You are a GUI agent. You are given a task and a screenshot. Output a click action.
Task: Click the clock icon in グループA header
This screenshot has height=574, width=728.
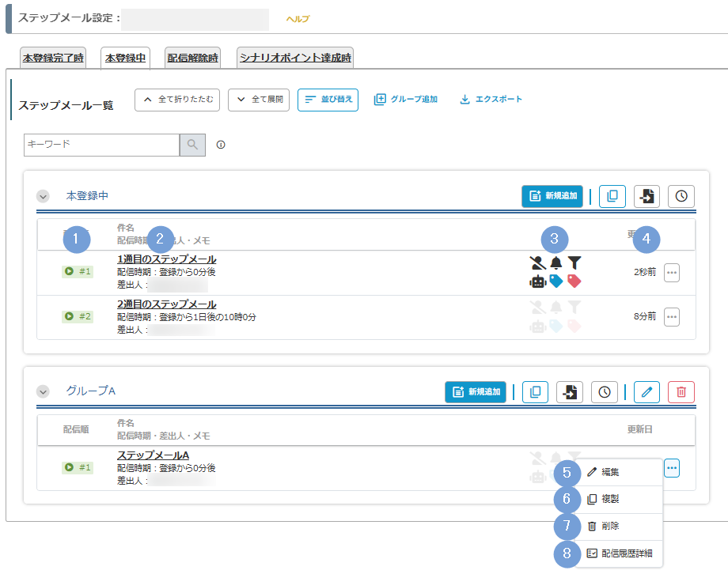point(605,391)
